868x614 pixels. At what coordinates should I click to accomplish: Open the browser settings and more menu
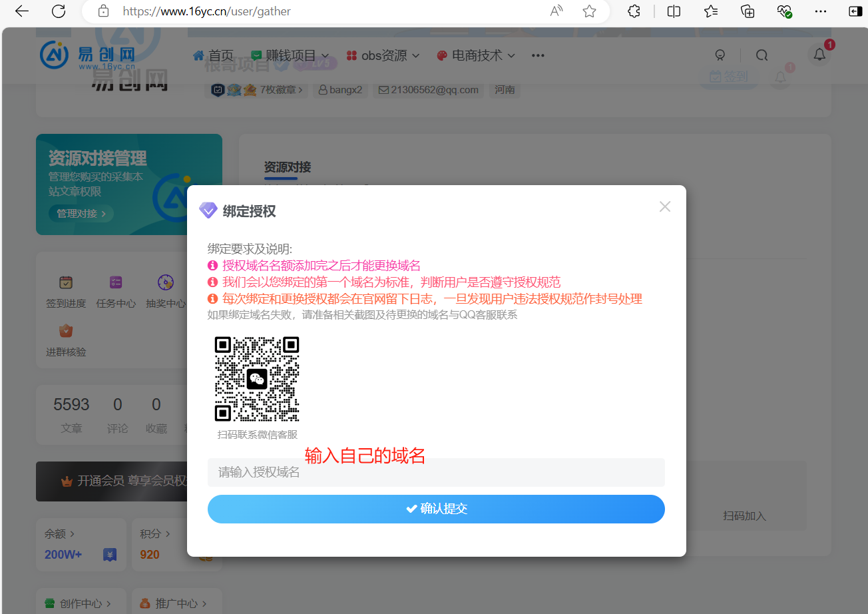(821, 11)
